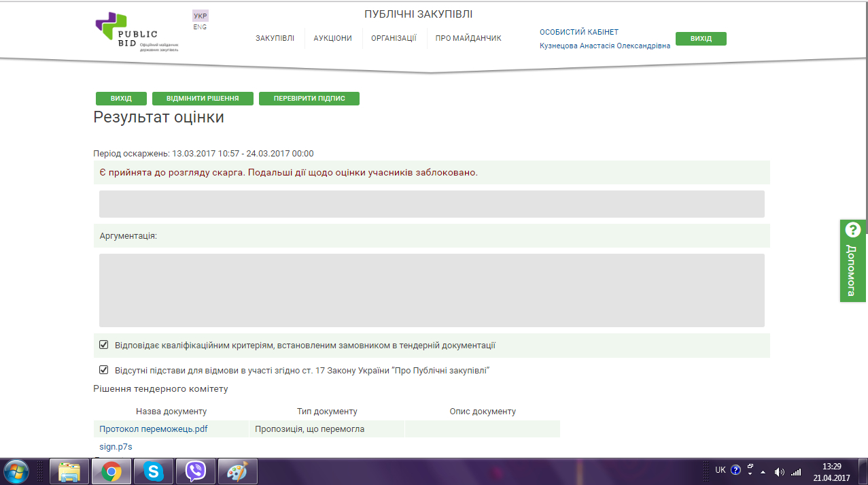Click inside the Аргументація text area
The image size is (868, 485).
click(x=432, y=290)
